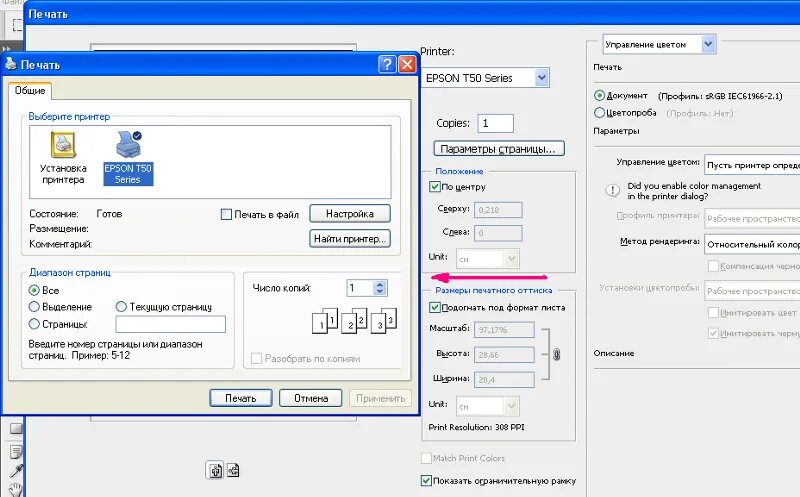This screenshot has height=497, width=800.
Task: Select the Все page range radio button
Action: point(34,290)
